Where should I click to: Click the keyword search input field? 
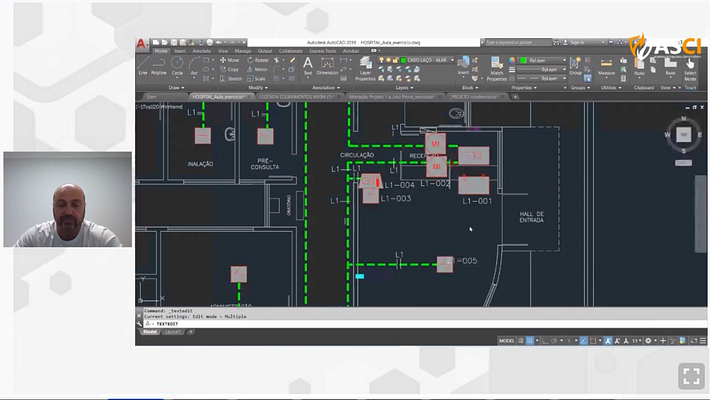click(x=518, y=43)
